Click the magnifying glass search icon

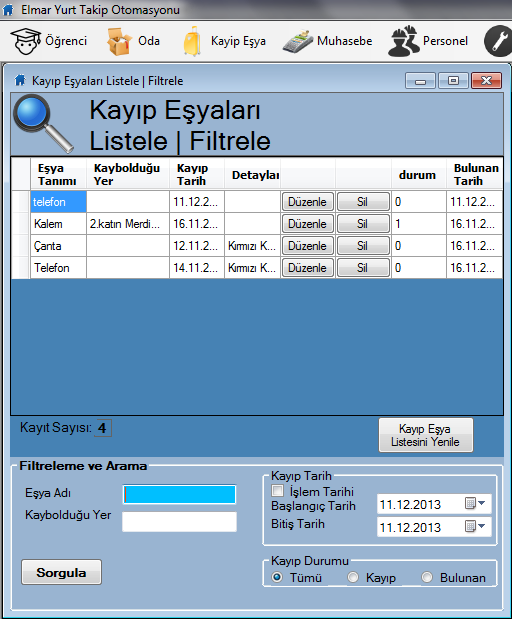pos(43,124)
